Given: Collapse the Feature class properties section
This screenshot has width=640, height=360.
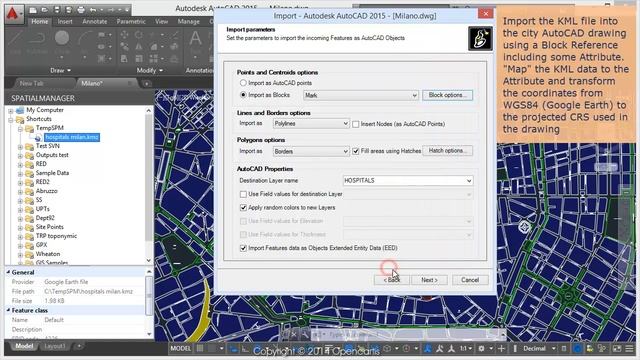Looking at the screenshot, I should click(x=9, y=310).
